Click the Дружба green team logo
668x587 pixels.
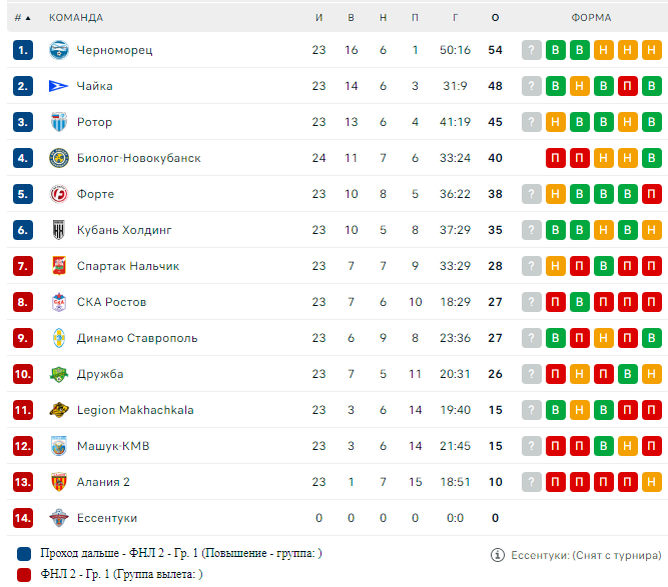[x=59, y=374]
